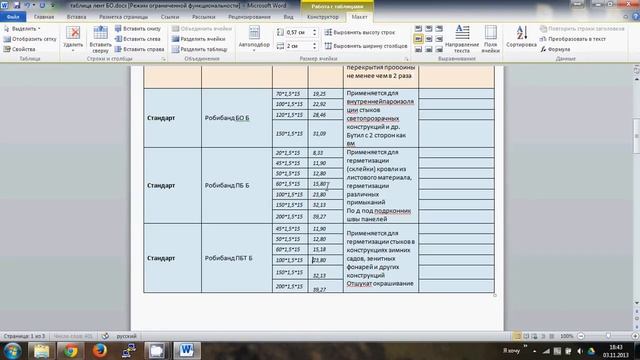Open table Properties (Свойства)
The width and height of the screenshot is (640, 360).
pos(20,49)
